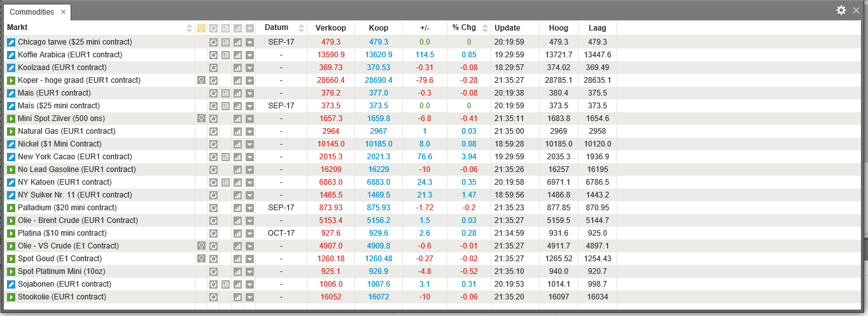
Task: Sort by the % Chg column header
Action: pyautogui.click(x=464, y=28)
